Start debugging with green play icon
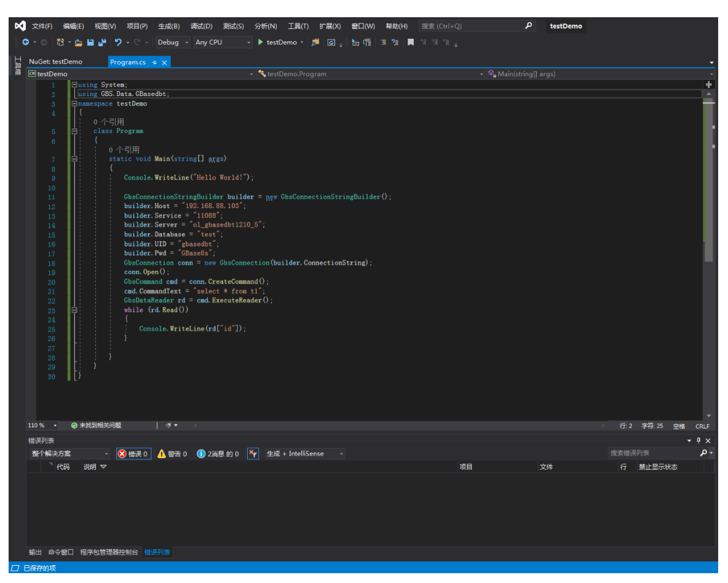This screenshot has height=583, width=728. (261, 42)
